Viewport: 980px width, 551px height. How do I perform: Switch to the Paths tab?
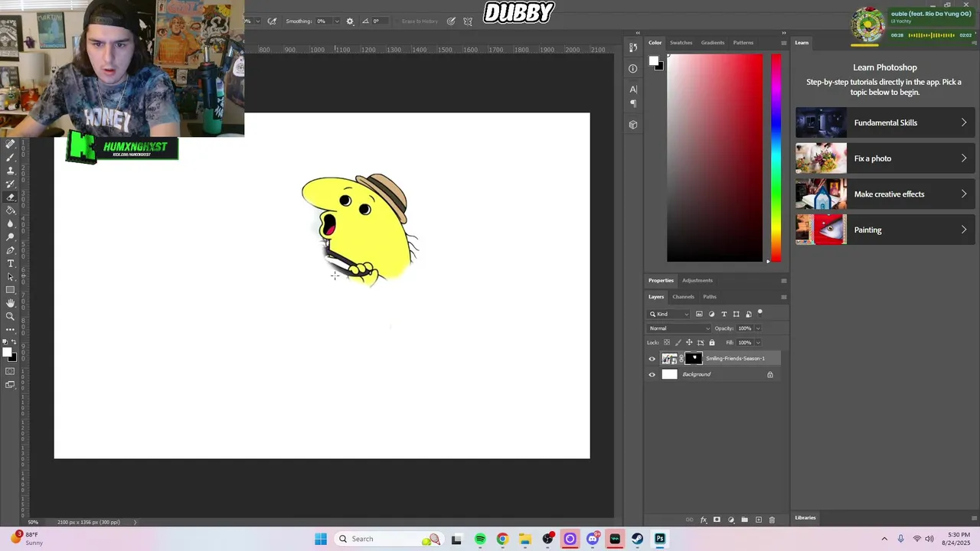tap(710, 297)
